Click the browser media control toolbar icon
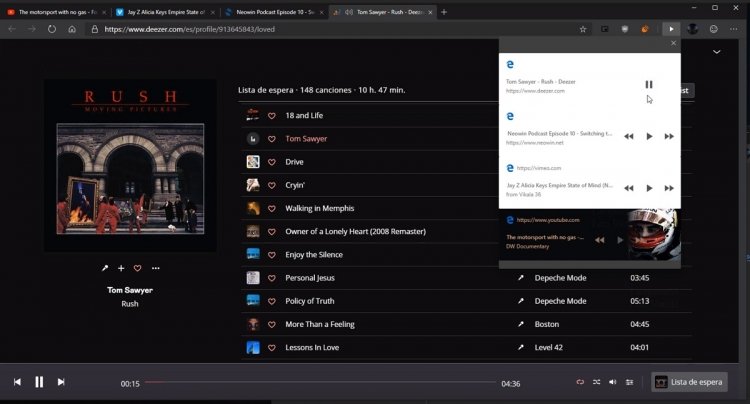The height and width of the screenshot is (404, 750). 671,29
